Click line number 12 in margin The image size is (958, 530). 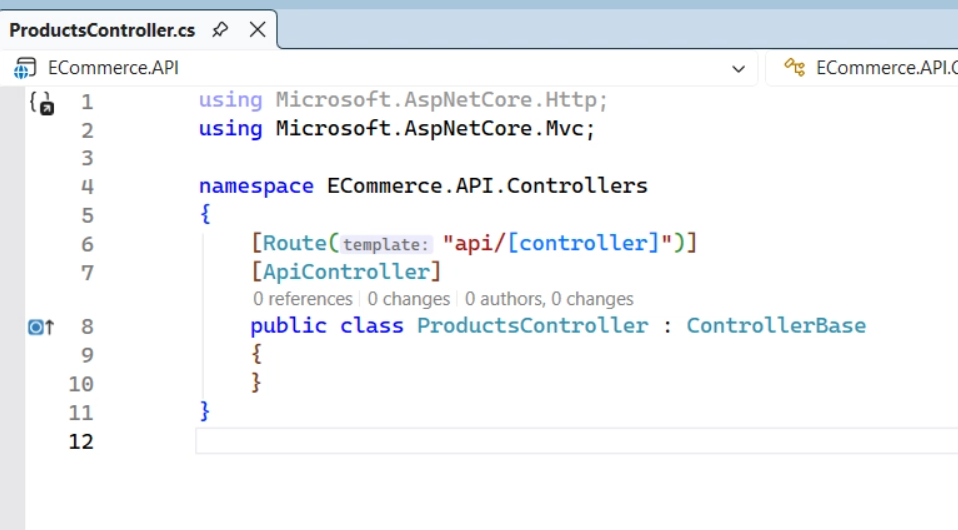point(81,441)
